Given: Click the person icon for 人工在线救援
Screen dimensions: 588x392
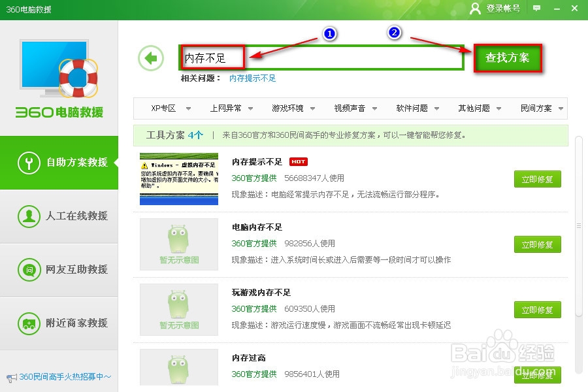Looking at the screenshot, I should pos(29,216).
